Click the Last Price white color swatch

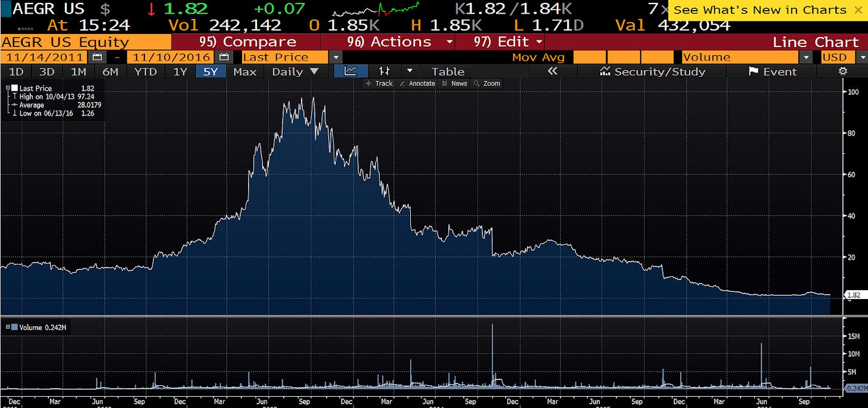coord(14,88)
